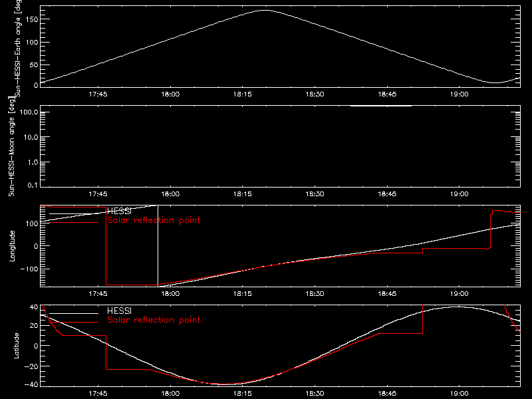Image resolution: width=532 pixels, height=399 pixels.
Task: Click 17:45 under the Sun-HESSI-Earth angle plot
Action: [x=98, y=94]
